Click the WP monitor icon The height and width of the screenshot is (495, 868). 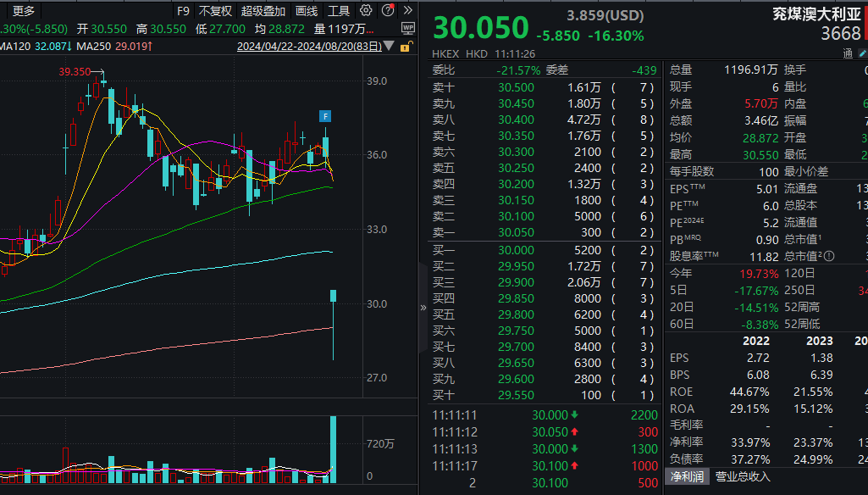tap(408, 28)
